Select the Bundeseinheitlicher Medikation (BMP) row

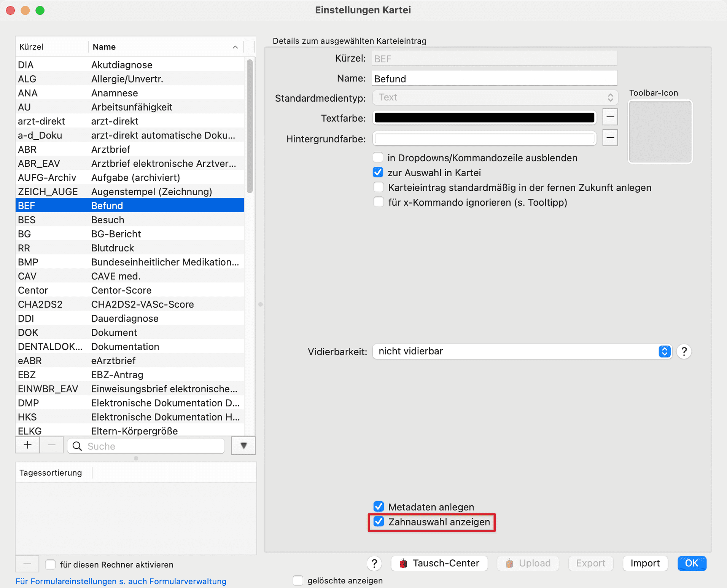(x=129, y=262)
